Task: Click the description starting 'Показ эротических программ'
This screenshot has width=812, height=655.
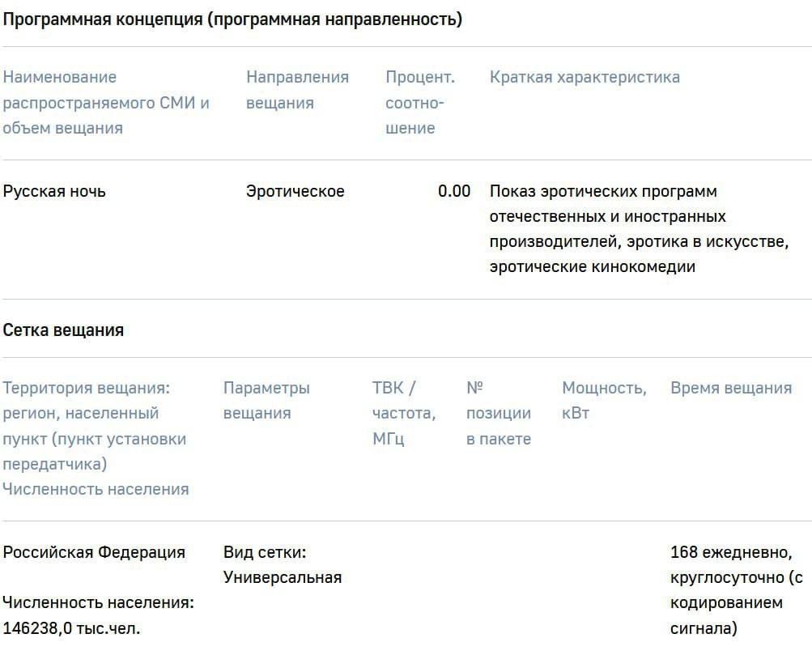Action: (x=638, y=228)
